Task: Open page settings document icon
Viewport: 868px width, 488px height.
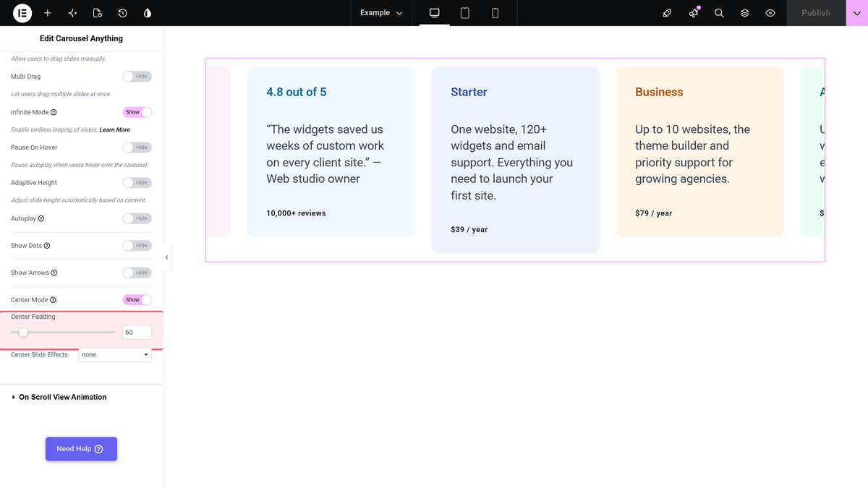Action: pyautogui.click(x=98, y=13)
